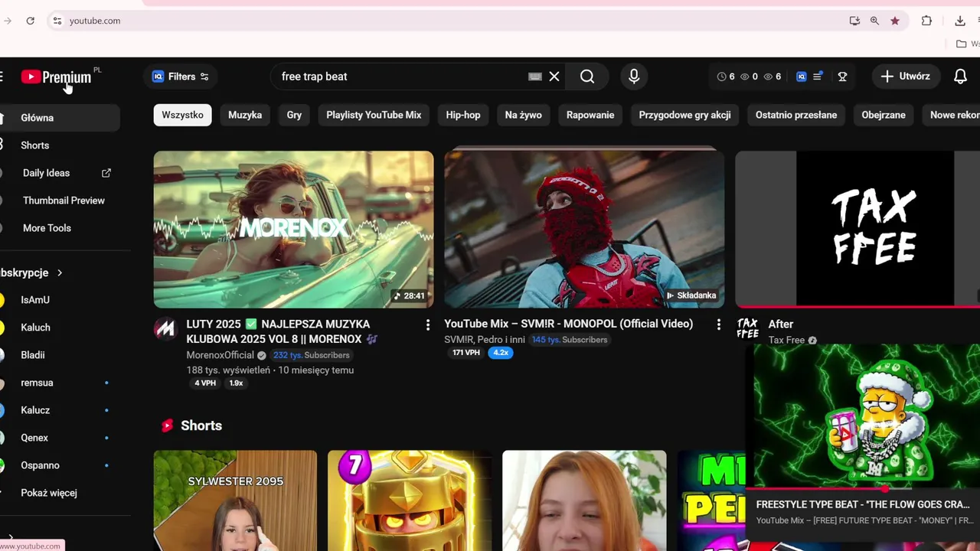The image size is (980, 551).
Task: Open options menu for SVM!R mix
Action: point(718,324)
